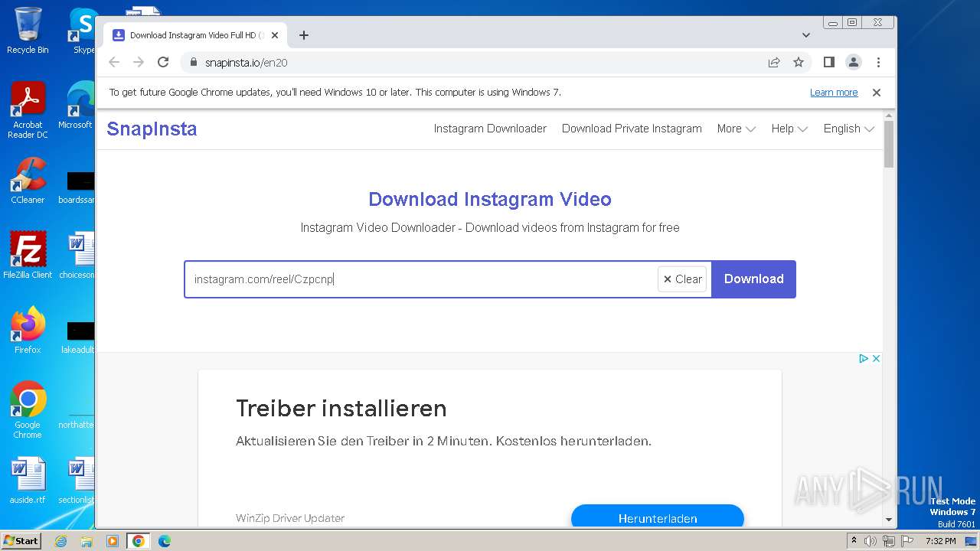Click the AdChoices triangle icon
Image resolution: width=980 pixels, height=551 pixels.
point(864,358)
